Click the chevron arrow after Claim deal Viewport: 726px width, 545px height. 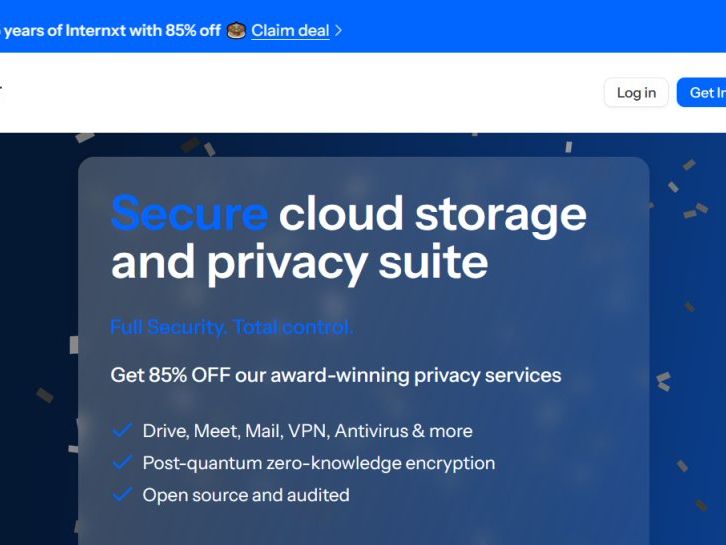(x=338, y=30)
